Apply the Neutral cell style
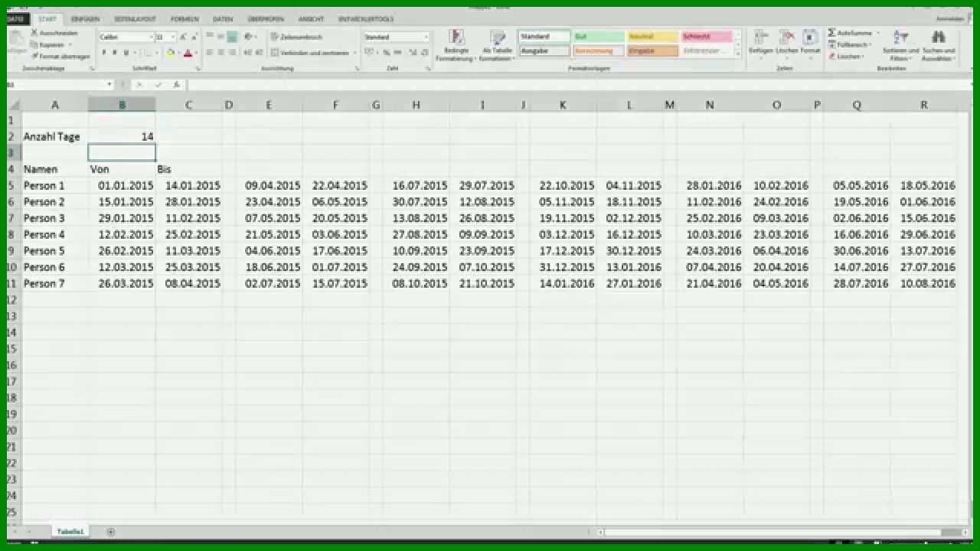The height and width of the screenshot is (551, 980). coord(653,37)
